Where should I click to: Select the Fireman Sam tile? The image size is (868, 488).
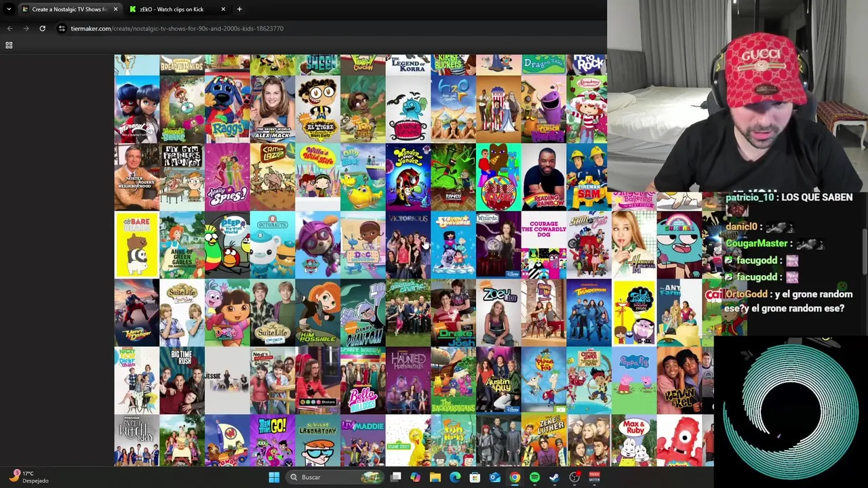(x=587, y=177)
